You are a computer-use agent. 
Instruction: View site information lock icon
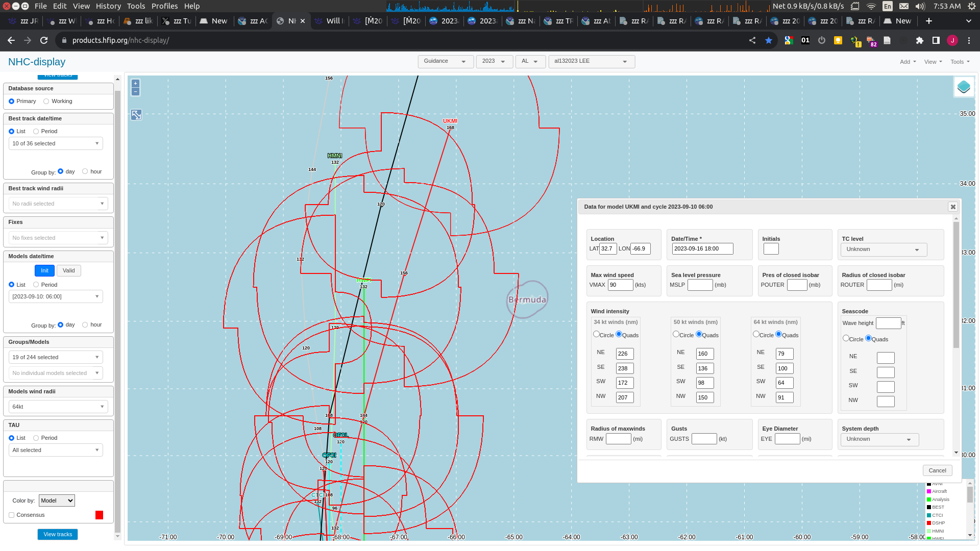coord(64,40)
